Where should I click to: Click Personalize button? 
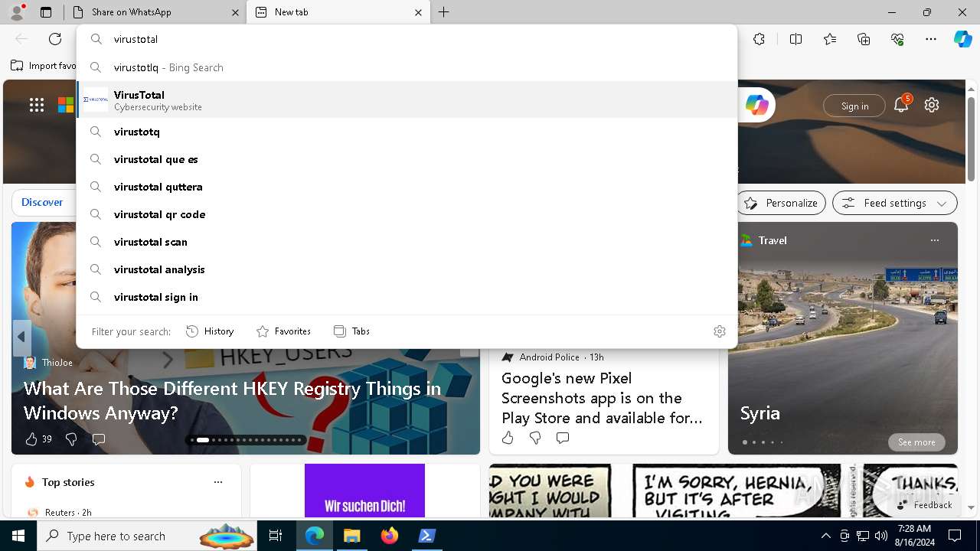[x=781, y=203]
